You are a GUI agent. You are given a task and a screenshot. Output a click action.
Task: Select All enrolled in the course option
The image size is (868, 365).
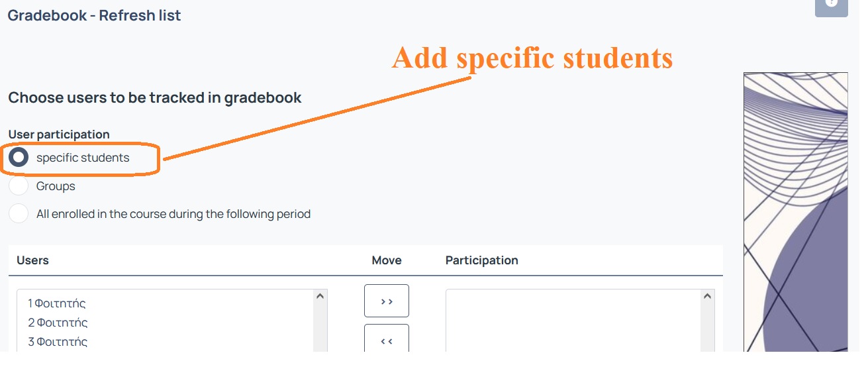(x=19, y=214)
